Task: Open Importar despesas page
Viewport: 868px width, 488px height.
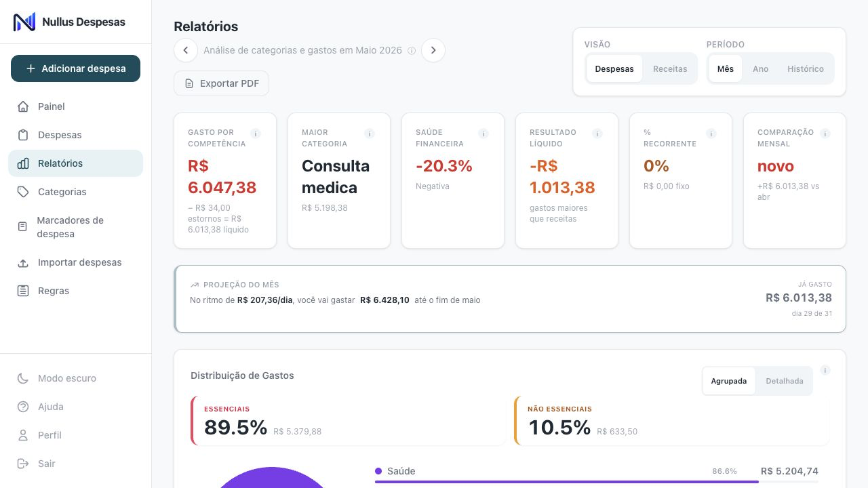Action: pyautogui.click(x=76, y=262)
